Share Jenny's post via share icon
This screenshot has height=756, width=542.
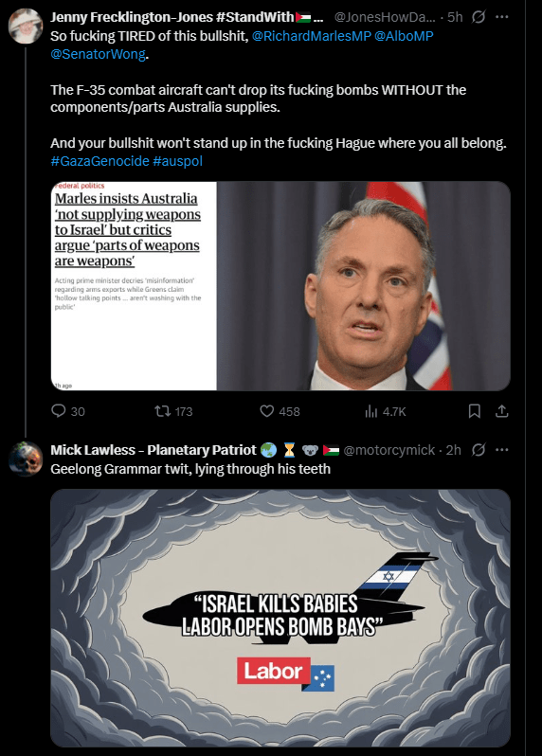[502, 411]
